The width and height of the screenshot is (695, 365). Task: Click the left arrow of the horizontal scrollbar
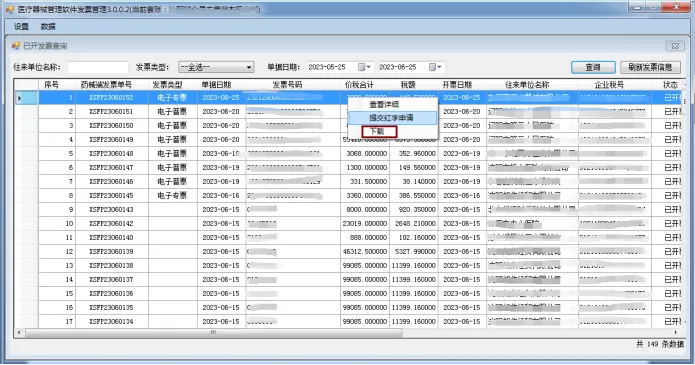point(19,332)
